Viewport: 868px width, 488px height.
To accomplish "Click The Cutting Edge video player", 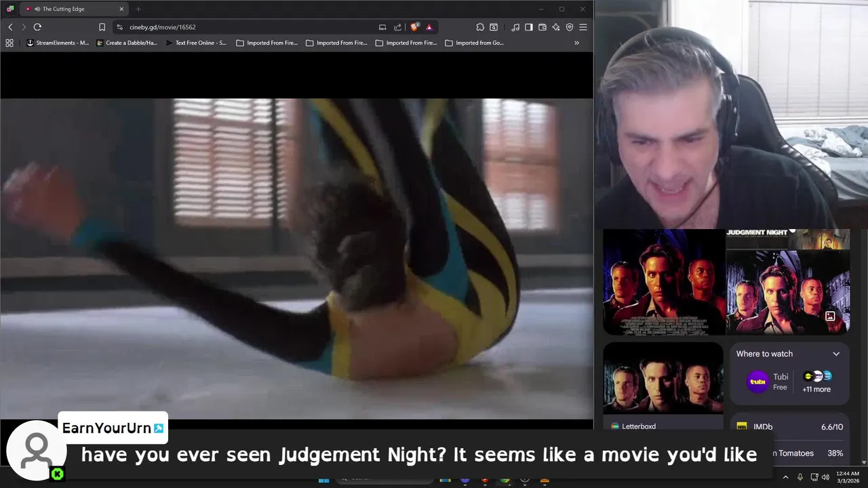I will (296, 259).
